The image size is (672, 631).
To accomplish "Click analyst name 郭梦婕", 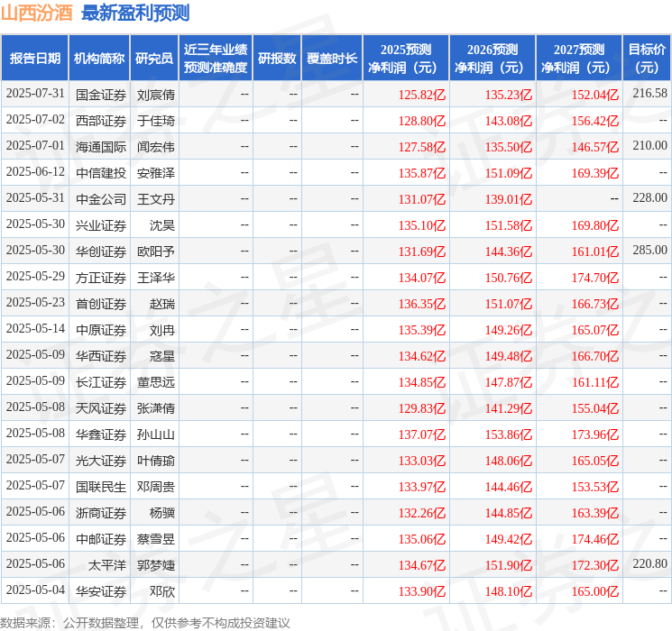I will tap(155, 565).
